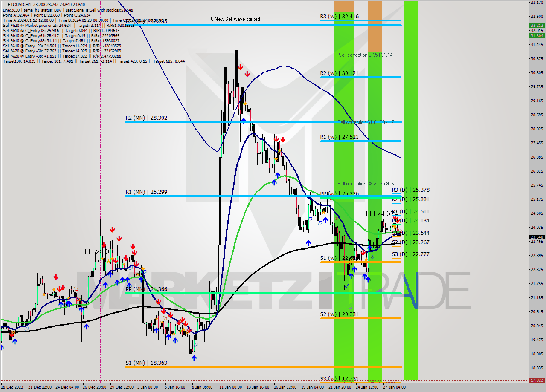
Task: Click the '11 Jan 00:00' date label
Action: pyautogui.click(x=230, y=387)
